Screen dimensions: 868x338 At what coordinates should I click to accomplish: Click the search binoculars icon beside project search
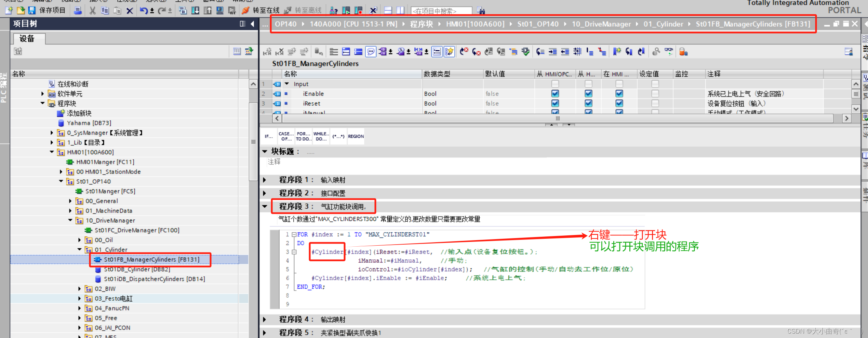click(481, 11)
